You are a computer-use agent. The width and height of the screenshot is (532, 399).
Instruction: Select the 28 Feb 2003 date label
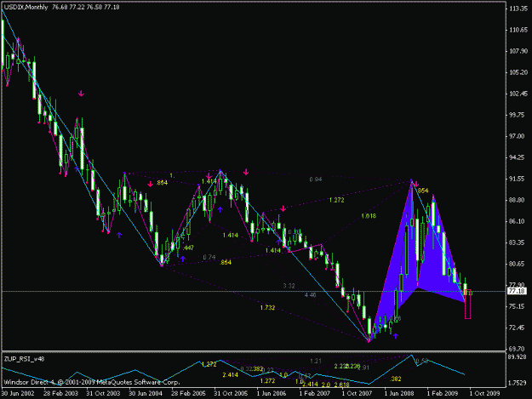(x=60, y=393)
